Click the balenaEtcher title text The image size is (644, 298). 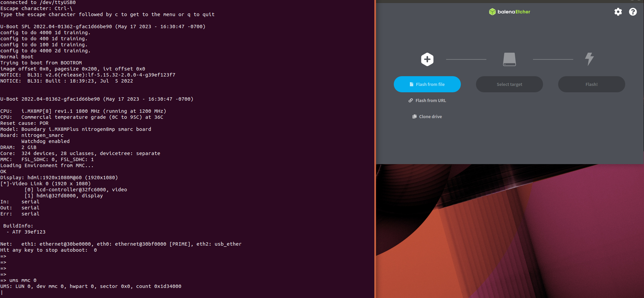[x=514, y=12]
